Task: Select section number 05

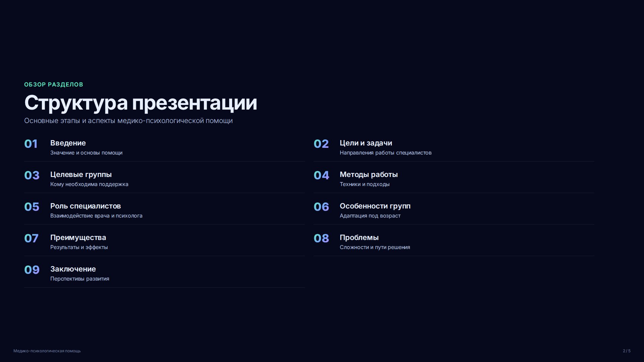Action: click(32, 207)
